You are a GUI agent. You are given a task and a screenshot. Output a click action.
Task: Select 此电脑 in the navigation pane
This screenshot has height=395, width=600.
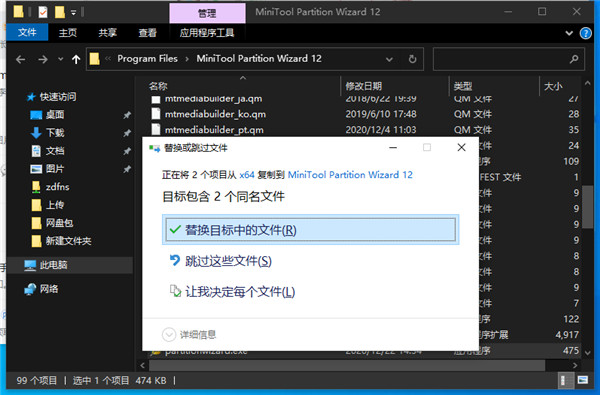coord(53,265)
